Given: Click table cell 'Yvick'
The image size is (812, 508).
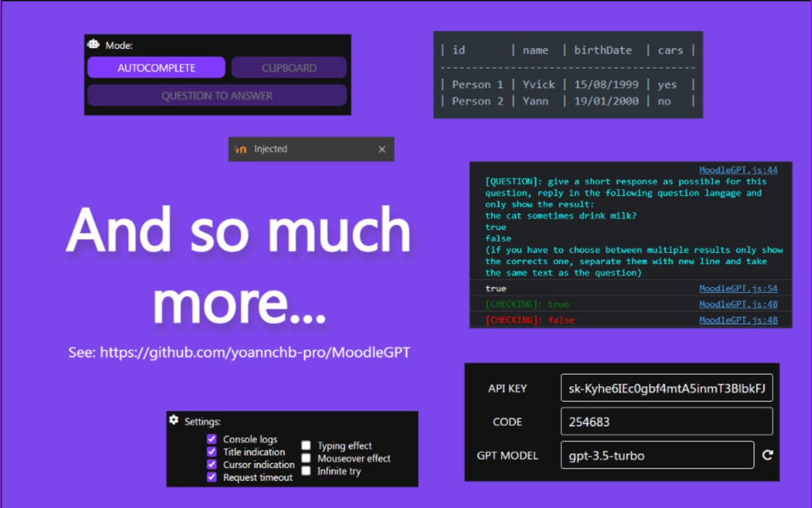Looking at the screenshot, I should tap(539, 84).
